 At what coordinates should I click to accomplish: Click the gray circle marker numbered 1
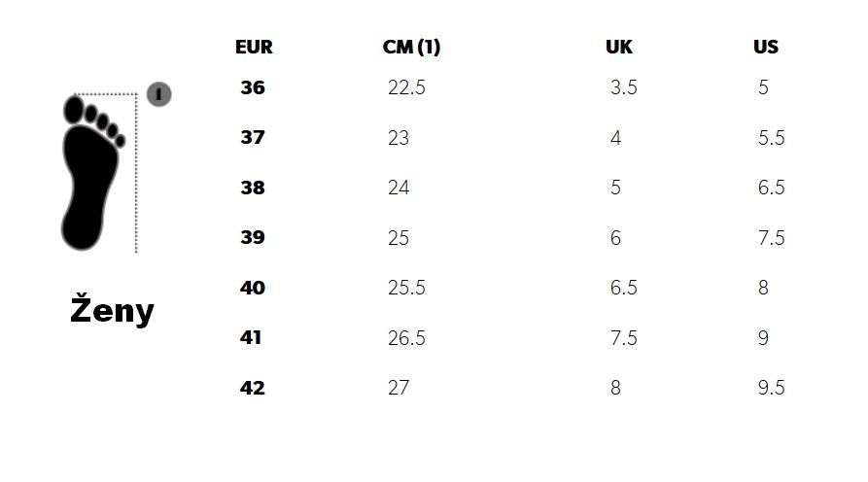coord(159,94)
